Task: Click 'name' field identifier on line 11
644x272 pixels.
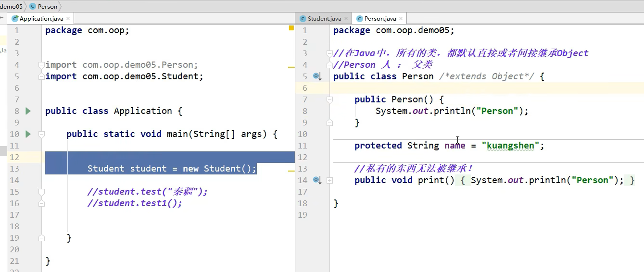Action: click(x=455, y=146)
